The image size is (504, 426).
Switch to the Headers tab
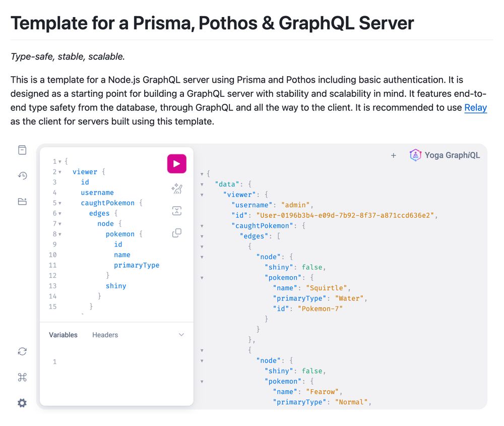[105, 335]
